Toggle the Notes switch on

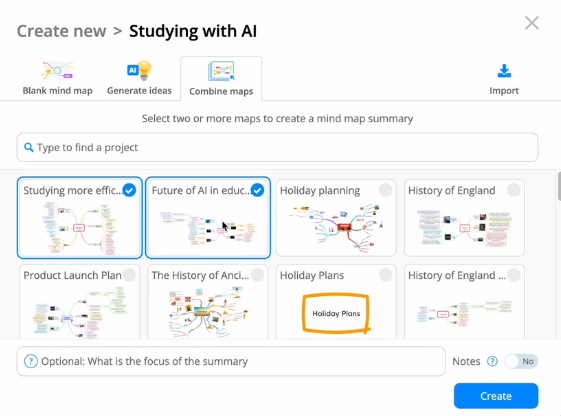[521, 361]
